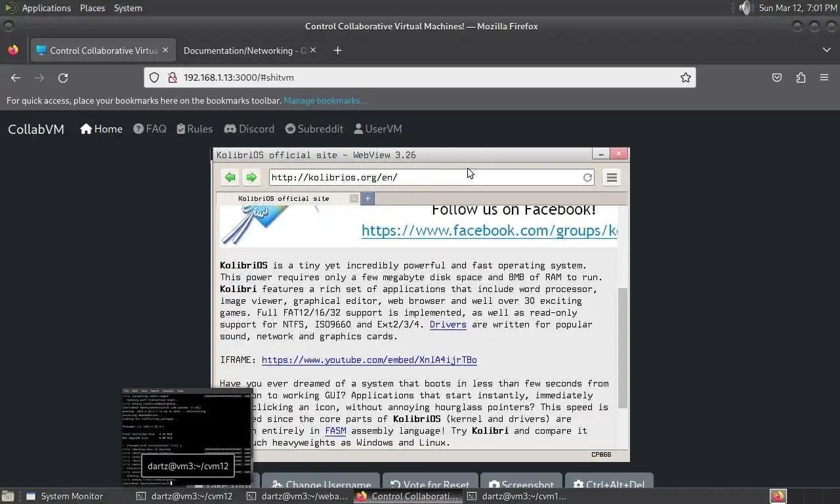Close the Documentation/Networking tab

click(x=313, y=50)
